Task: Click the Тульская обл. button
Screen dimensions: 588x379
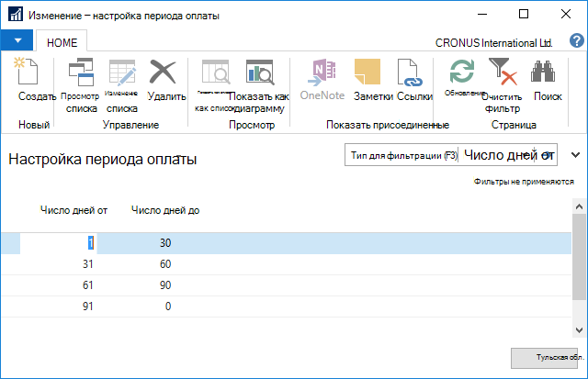Action: tap(544, 358)
